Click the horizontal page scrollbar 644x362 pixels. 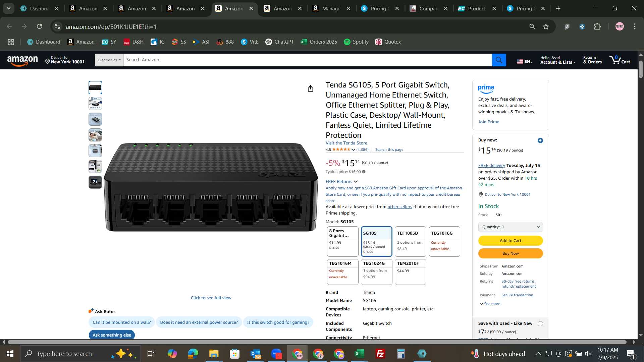click(317, 342)
